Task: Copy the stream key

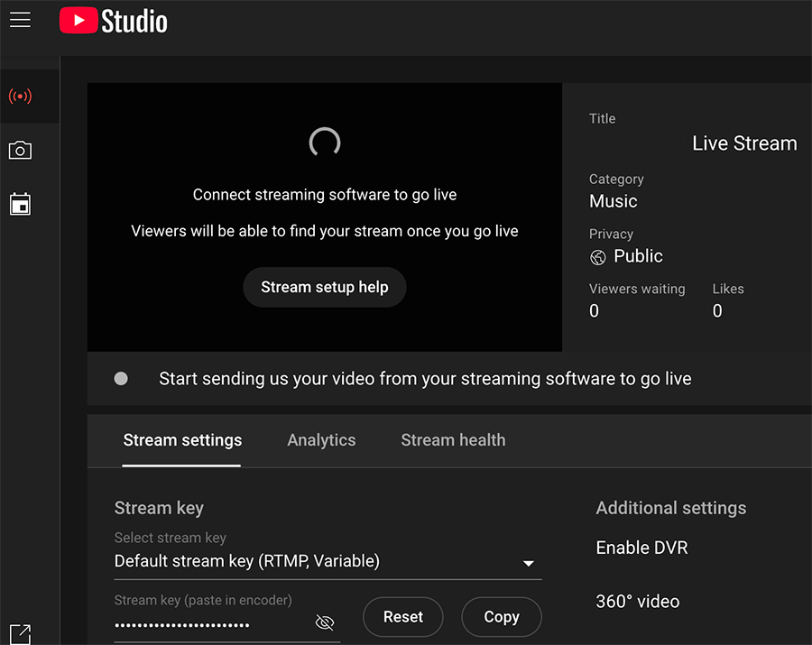Action: click(x=501, y=617)
